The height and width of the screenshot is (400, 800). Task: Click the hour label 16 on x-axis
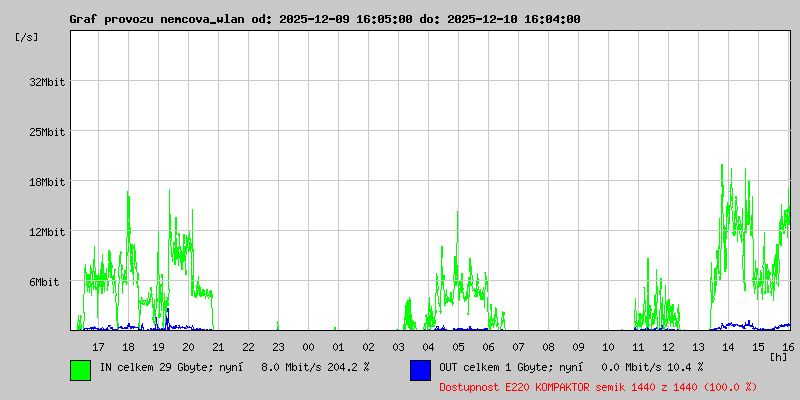788,347
